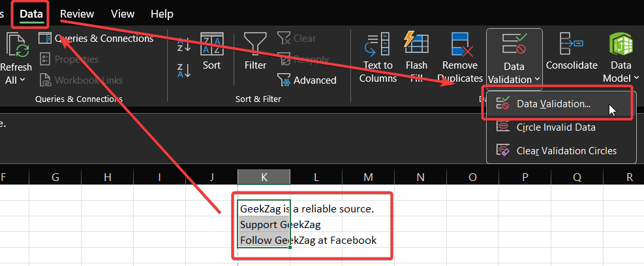Select column K header
Viewport: 644px width, 266px height.
[264, 176]
